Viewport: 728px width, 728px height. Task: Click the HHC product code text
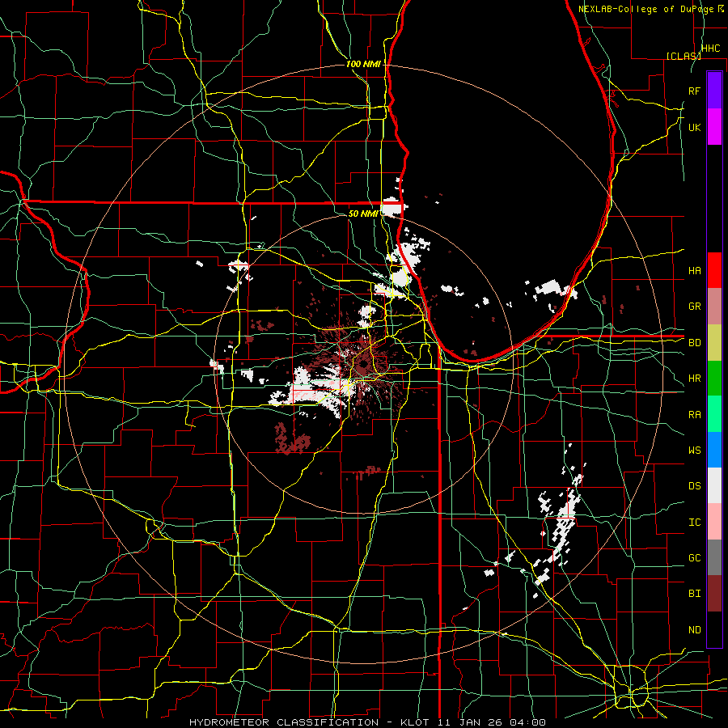pos(710,49)
